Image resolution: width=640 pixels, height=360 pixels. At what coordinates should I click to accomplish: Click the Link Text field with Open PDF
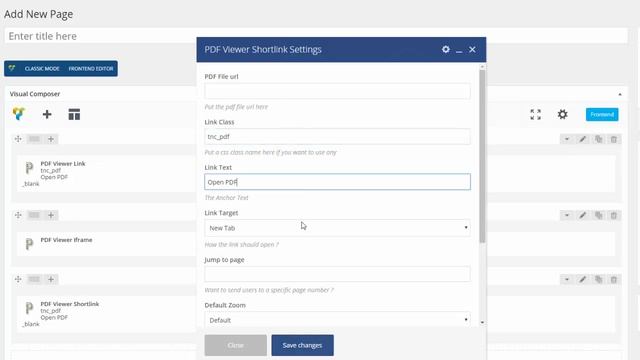click(x=337, y=182)
